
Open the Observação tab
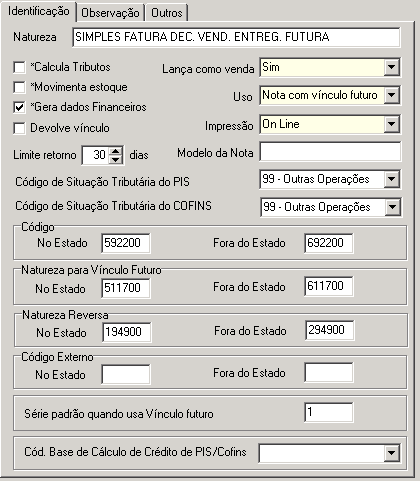110,13
